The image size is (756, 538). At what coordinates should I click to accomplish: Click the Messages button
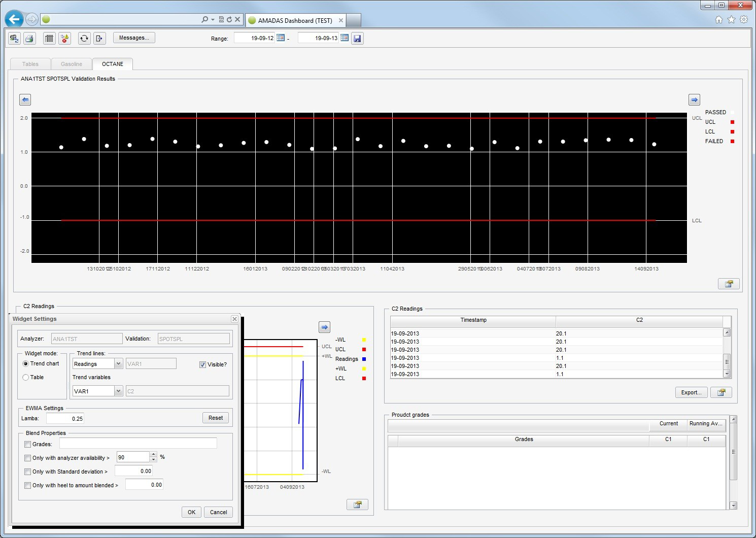tap(133, 37)
